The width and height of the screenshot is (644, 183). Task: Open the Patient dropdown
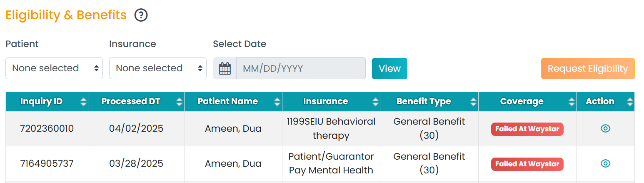(54, 68)
